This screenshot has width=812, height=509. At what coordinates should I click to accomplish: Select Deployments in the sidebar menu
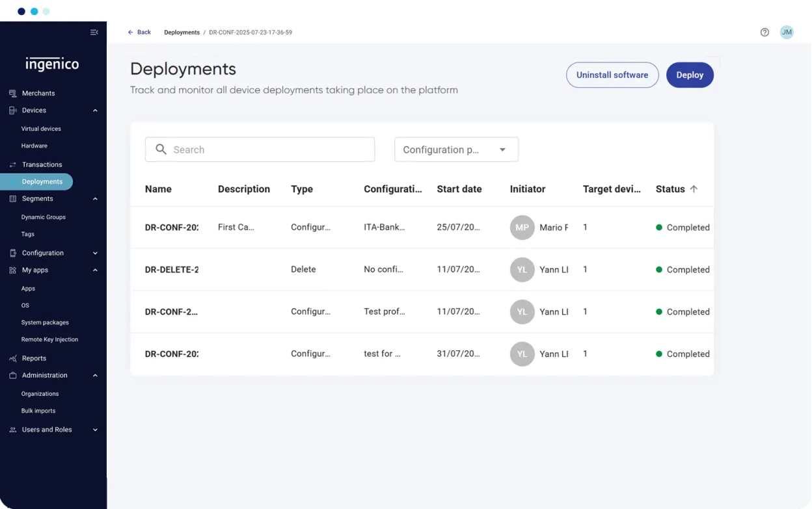pos(42,182)
